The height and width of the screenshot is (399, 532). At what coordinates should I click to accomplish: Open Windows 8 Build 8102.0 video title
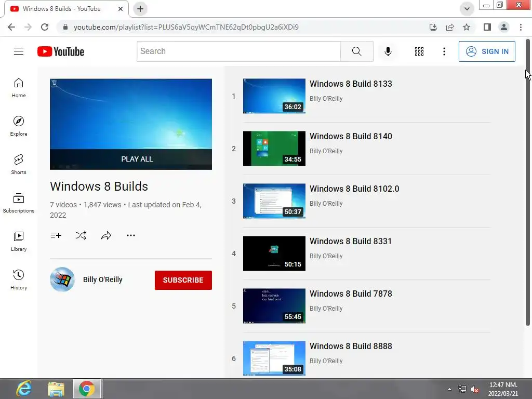[x=354, y=189]
